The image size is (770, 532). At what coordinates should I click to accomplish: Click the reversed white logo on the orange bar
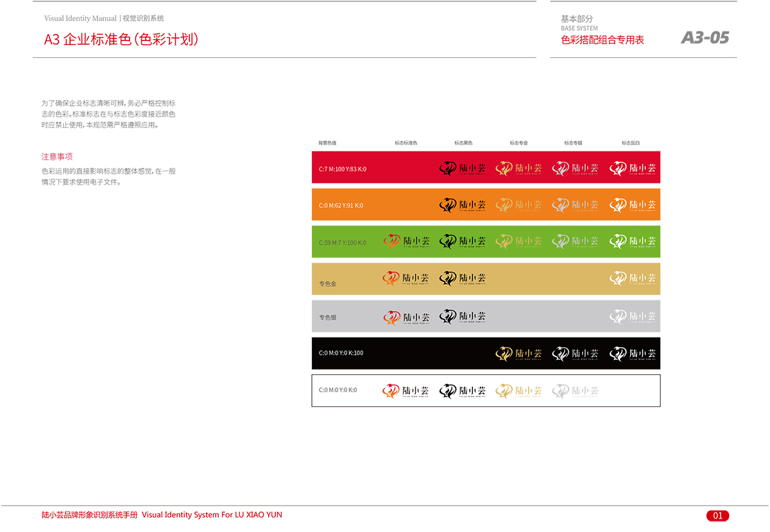click(632, 205)
